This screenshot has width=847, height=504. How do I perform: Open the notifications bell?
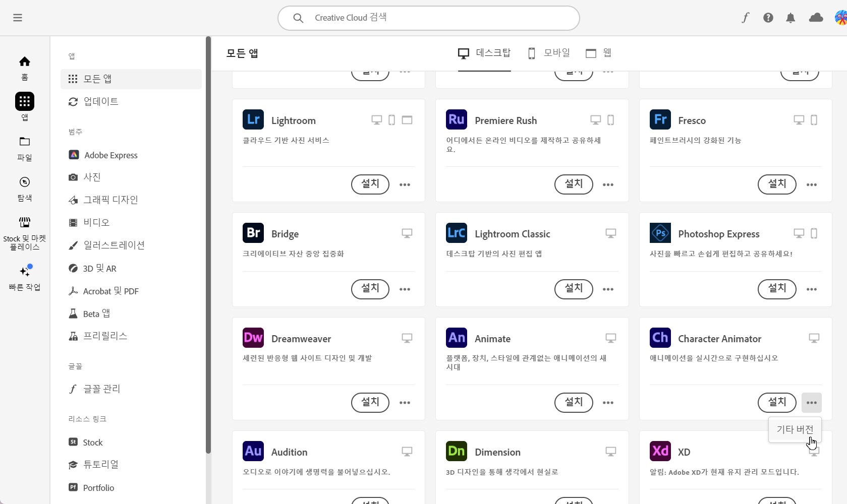point(790,18)
